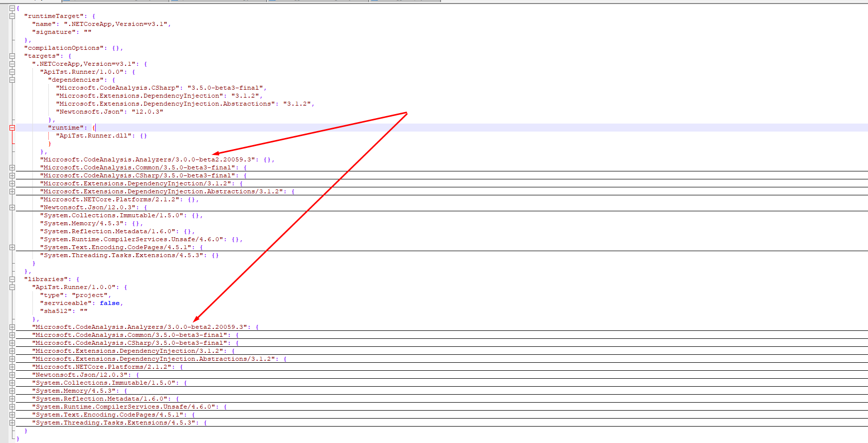Image resolution: width=868 pixels, height=443 pixels.
Task: Expand "Microsoft.CodeAnalysis.Common/3.5.0-beta3-final" under targets
Action: 12,167
